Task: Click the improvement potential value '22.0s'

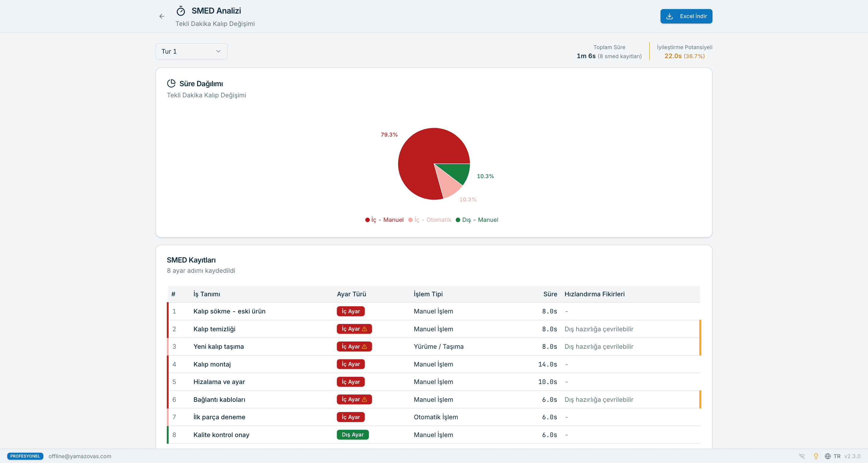Action: click(673, 56)
